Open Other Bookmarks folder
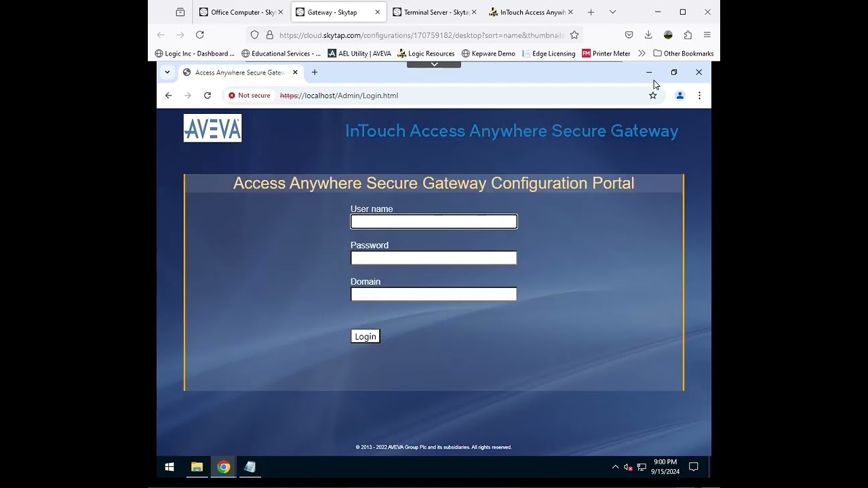The width and height of the screenshot is (868, 488). click(x=684, y=54)
